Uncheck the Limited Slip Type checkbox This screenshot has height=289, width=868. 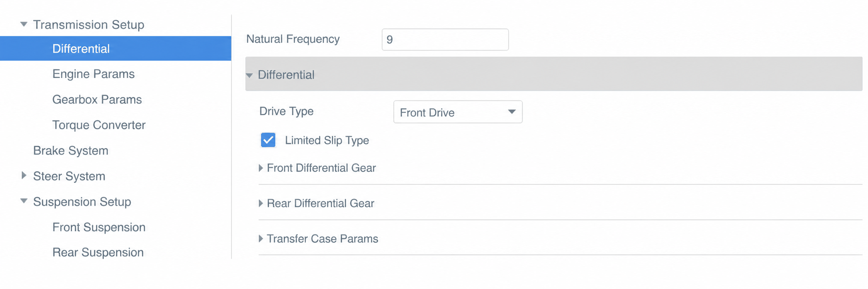pyautogui.click(x=268, y=140)
